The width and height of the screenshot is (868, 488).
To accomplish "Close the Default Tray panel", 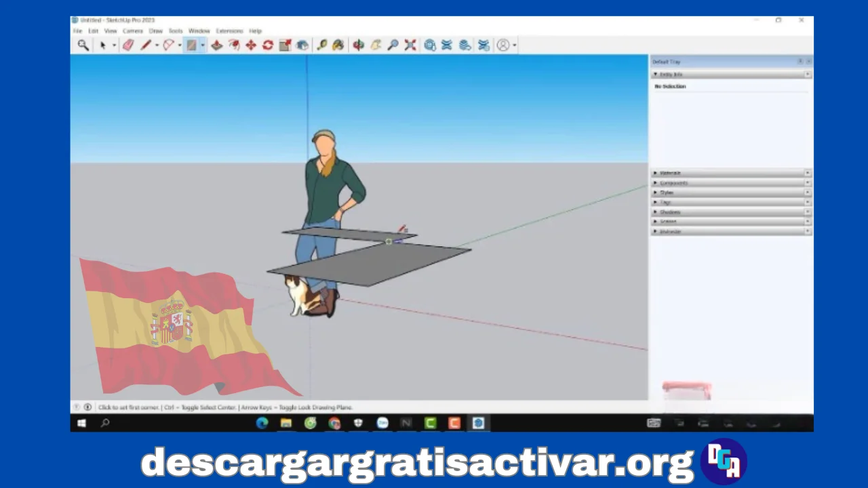I will point(808,62).
